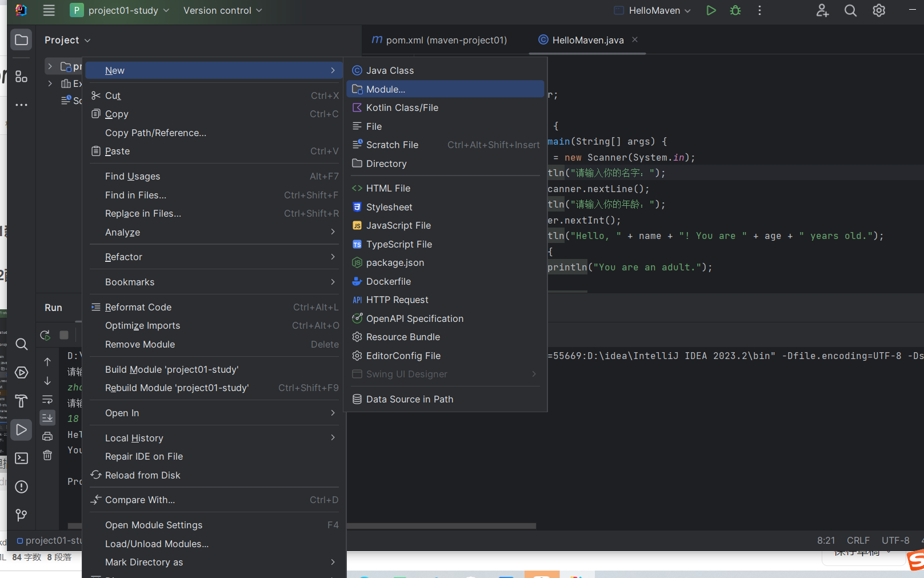Viewport: 924px width, 578px height.
Task: Rerun the program in Run panel
Action: coord(45,335)
